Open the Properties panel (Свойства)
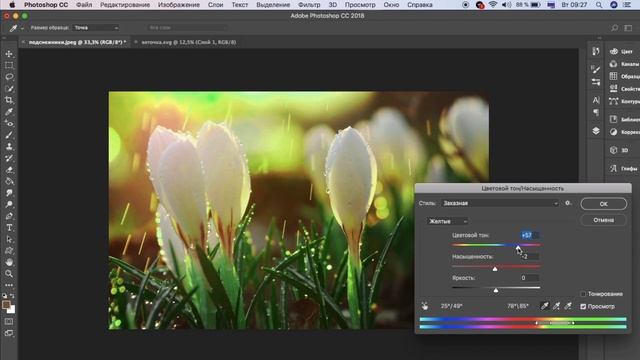Image resolution: width=640 pixels, height=360 pixels. point(624,89)
